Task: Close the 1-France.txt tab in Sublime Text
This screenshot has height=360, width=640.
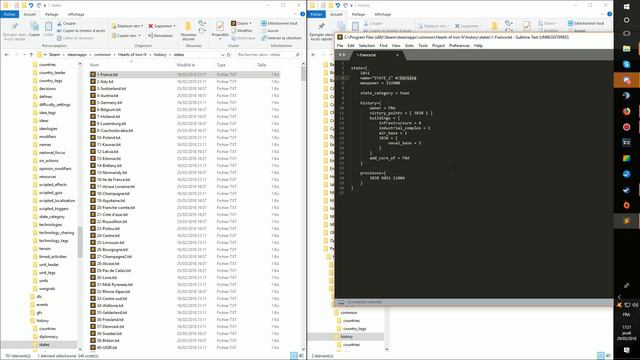Action: click(397, 55)
